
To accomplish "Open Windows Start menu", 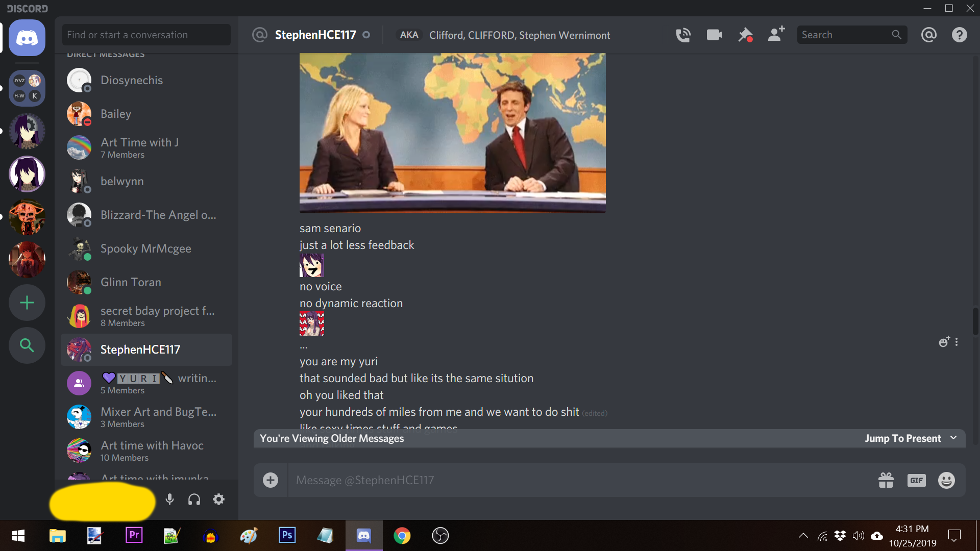I will tap(18, 536).
